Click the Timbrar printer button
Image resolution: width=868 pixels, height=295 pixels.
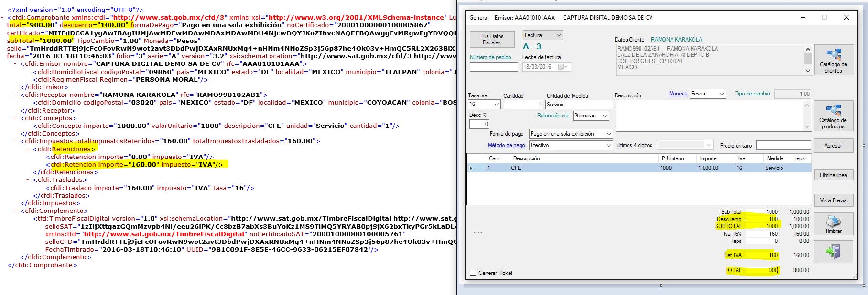click(x=833, y=224)
